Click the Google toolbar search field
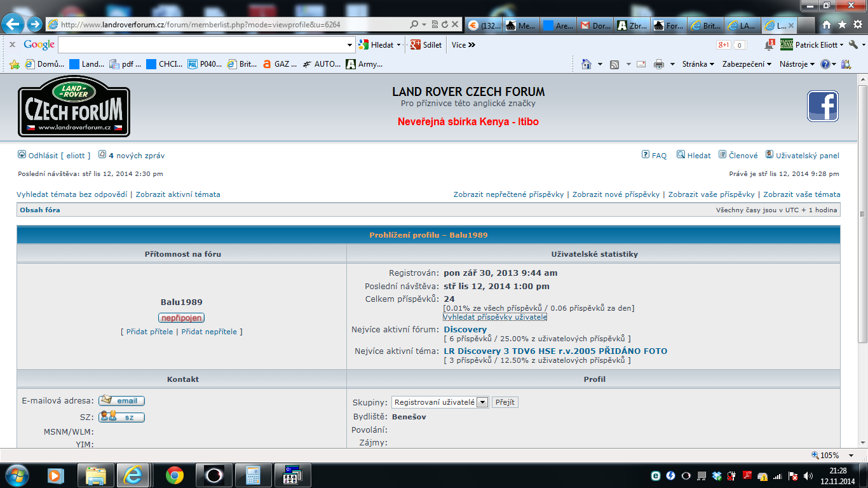868x488 pixels. (x=202, y=45)
